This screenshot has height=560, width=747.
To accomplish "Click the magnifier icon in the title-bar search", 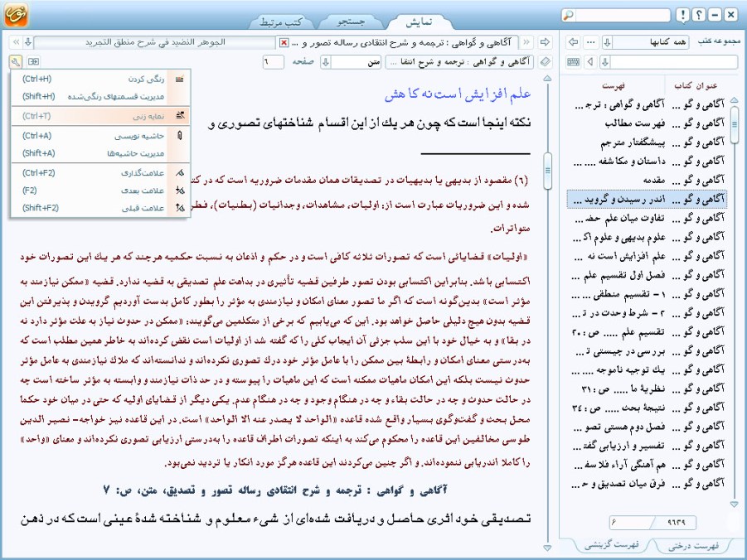I will (x=568, y=15).
